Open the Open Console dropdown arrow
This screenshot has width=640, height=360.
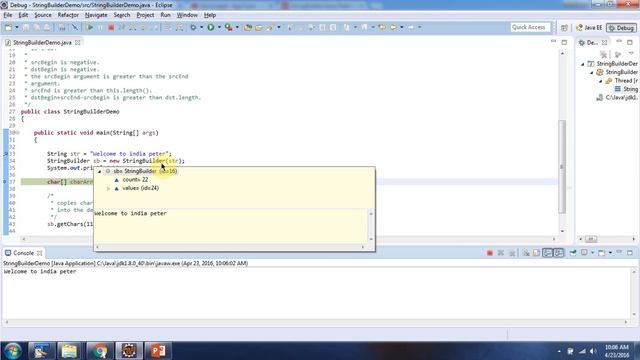(610, 253)
